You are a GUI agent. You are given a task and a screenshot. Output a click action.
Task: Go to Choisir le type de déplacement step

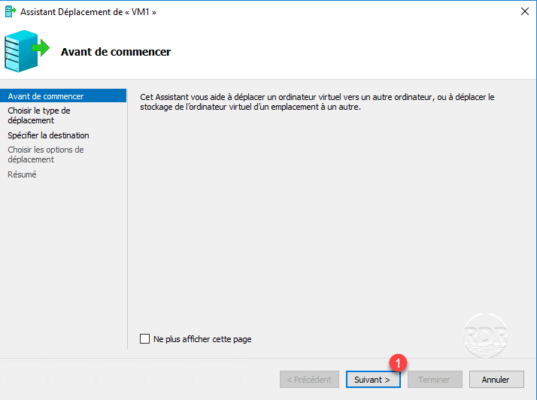[39, 115]
